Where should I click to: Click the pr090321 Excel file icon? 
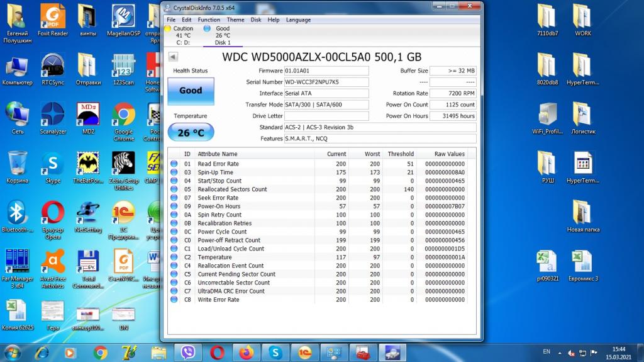(547, 265)
